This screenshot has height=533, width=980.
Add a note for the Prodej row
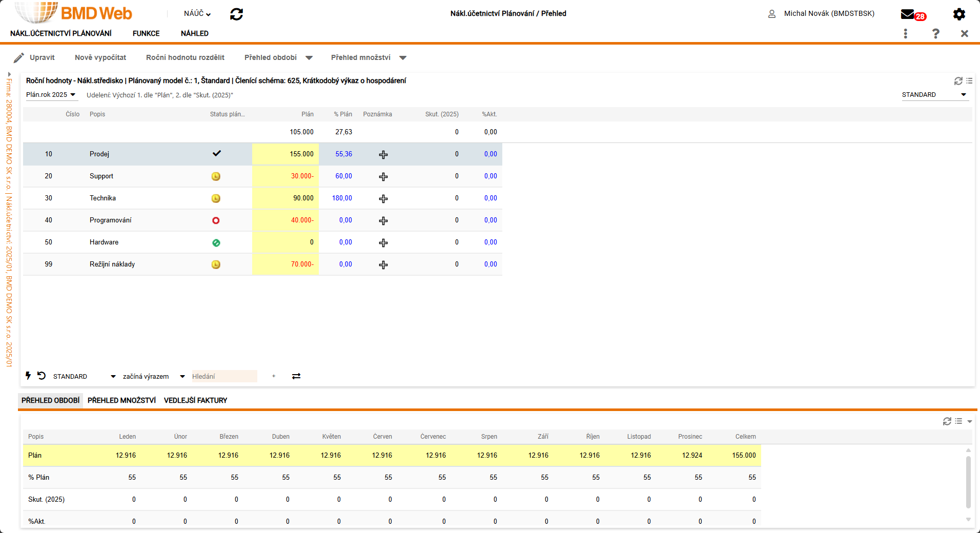(x=383, y=154)
